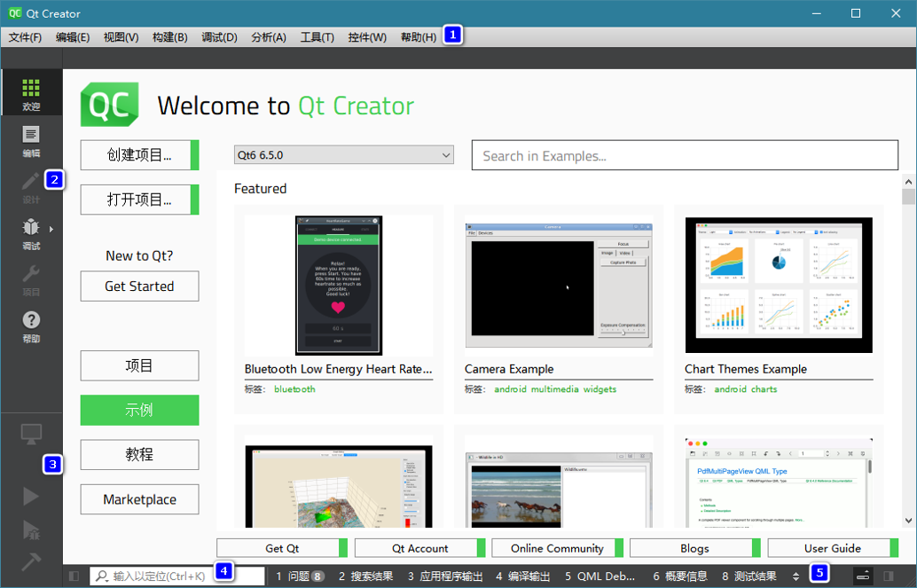
Task: Open the PdfMultiPageView example thumbnail
Action: click(779, 483)
